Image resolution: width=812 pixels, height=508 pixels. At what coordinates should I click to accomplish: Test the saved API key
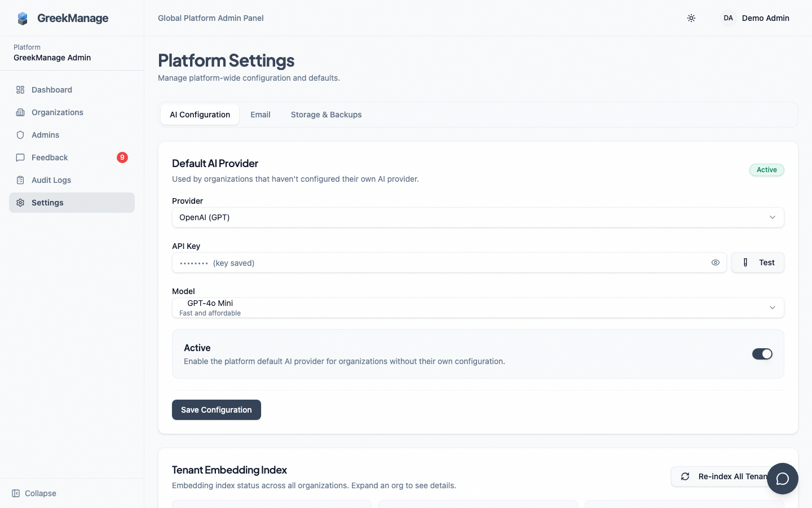(x=758, y=262)
